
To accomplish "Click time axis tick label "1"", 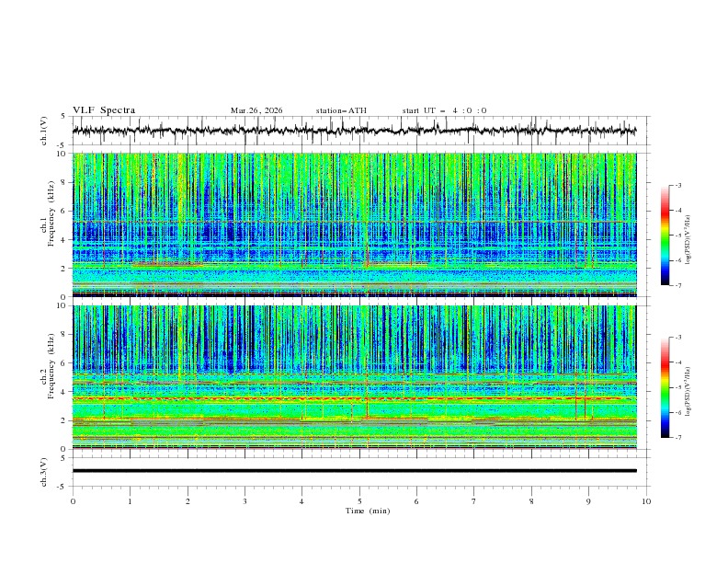I will [130, 501].
